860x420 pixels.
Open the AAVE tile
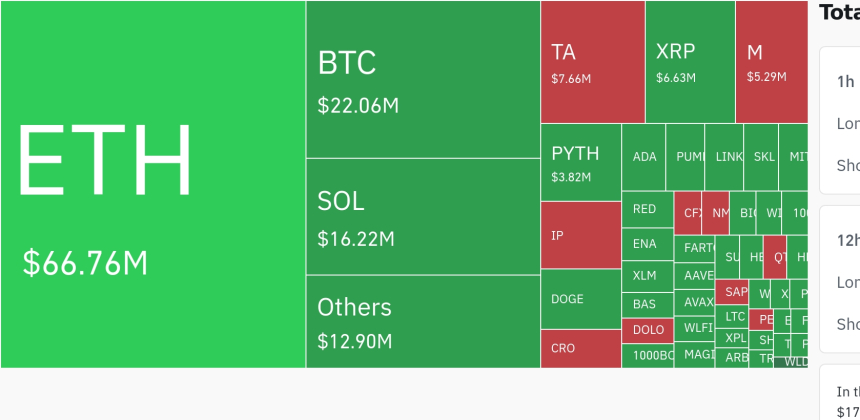point(698,275)
